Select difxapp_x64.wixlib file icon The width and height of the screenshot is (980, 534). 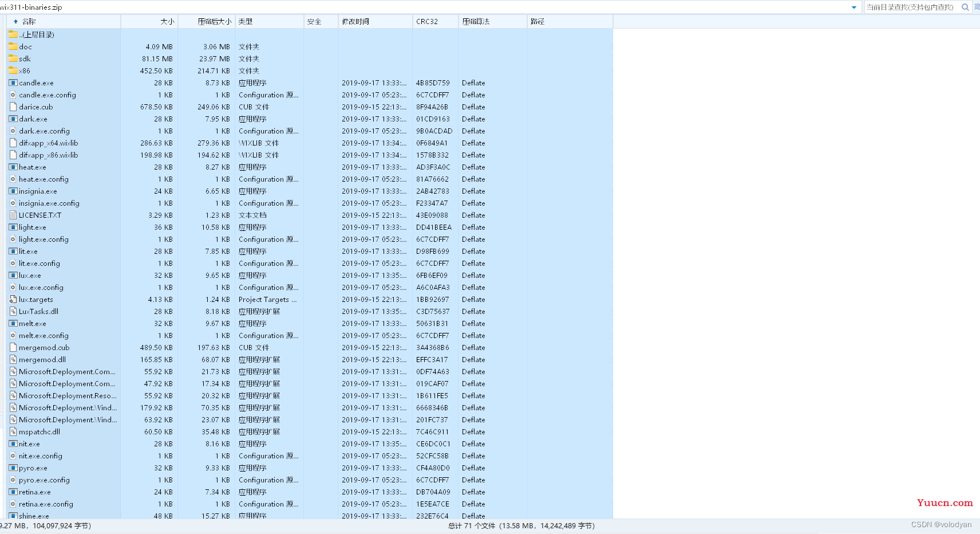point(13,143)
